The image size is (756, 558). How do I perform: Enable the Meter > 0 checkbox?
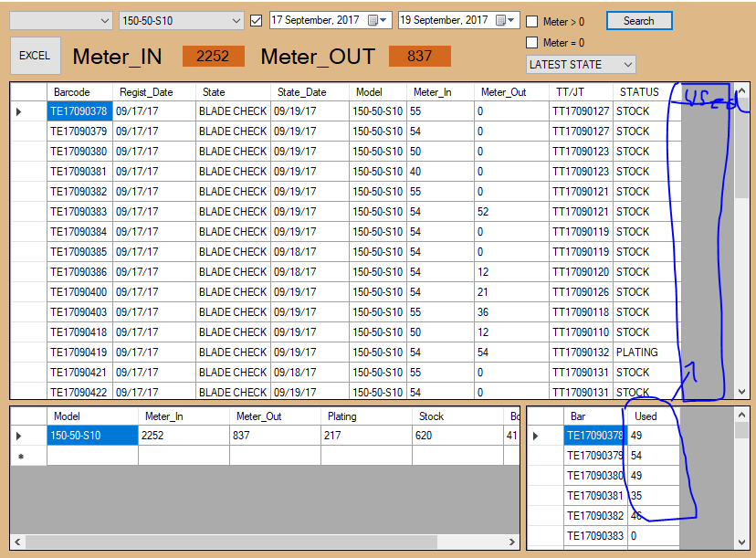pos(531,21)
